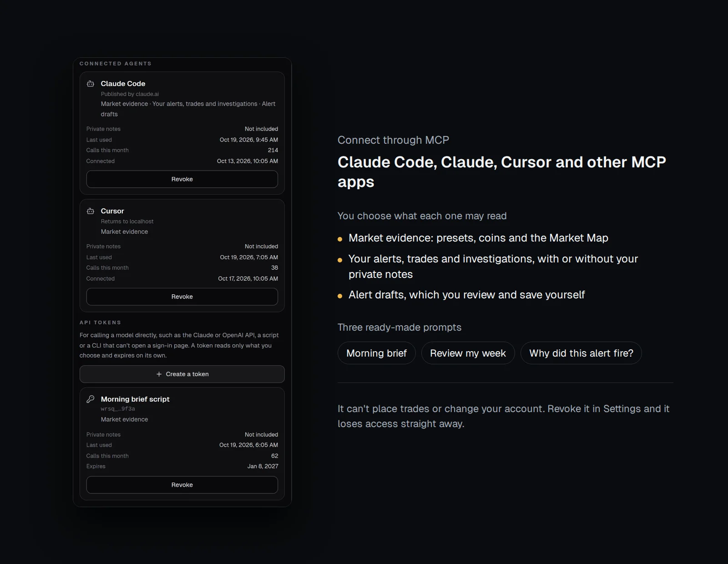The width and height of the screenshot is (728, 564).
Task: Click the key icon beside Morning brief script
Action: click(x=91, y=399)
